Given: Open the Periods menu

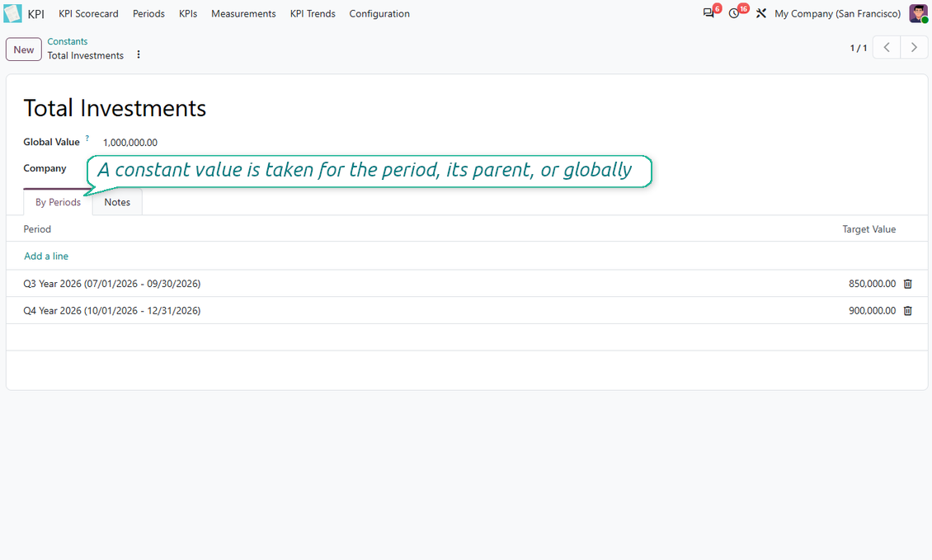Looking at the screenshot, I should pyautogui.click(x=148, y=14).
